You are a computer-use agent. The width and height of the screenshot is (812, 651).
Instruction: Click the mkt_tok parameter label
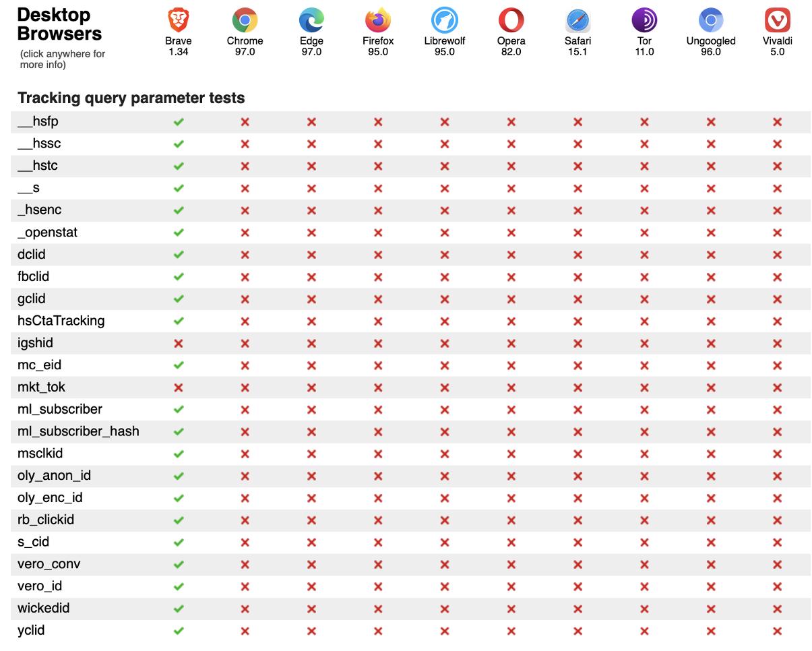[x=41, y=387]
